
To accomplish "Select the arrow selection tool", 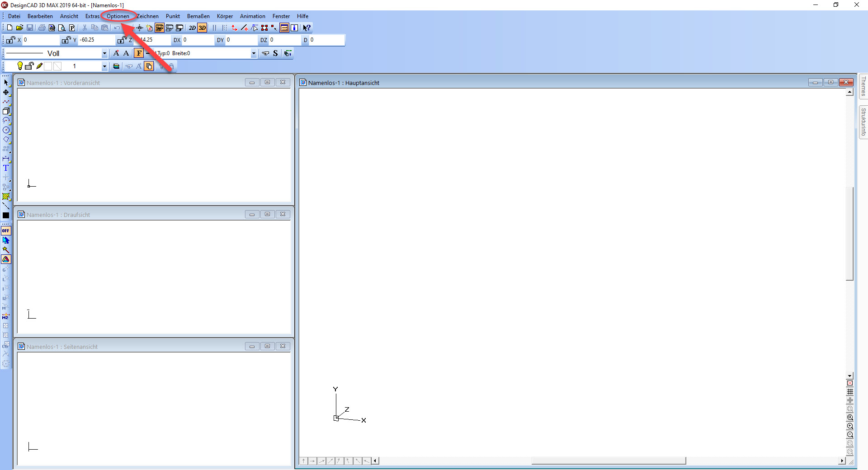I will point(6,83).
